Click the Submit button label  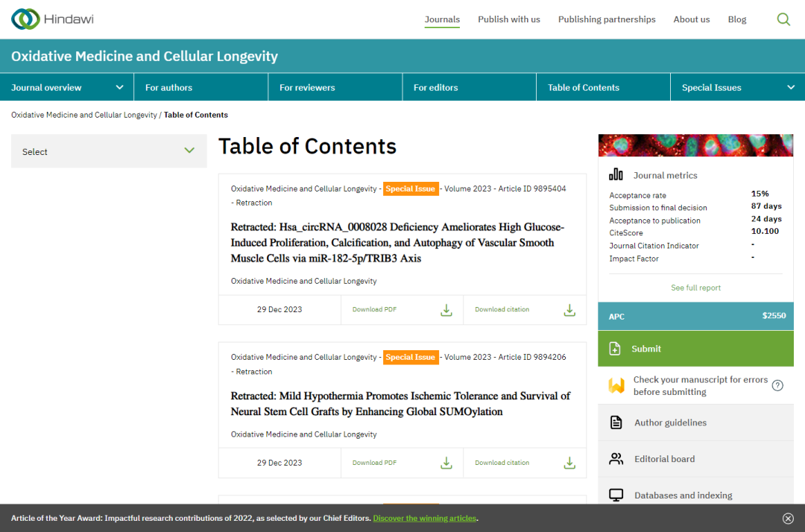[x=645, y=349]
